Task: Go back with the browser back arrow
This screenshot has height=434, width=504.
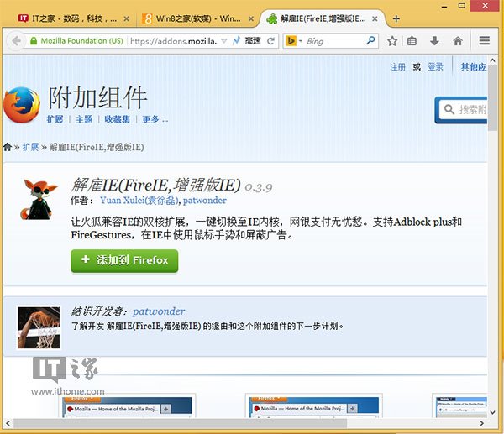Action: pyautogui.click(x=16, y=41)
